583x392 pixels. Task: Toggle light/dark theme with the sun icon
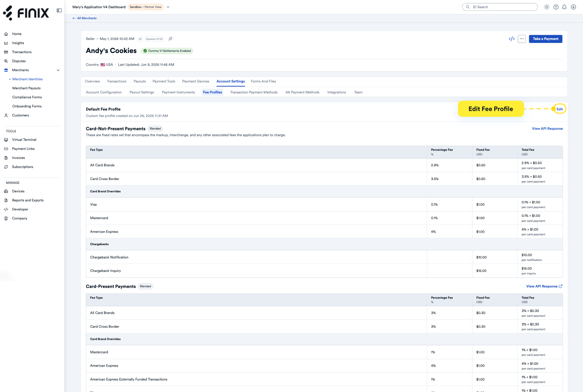click(x=547, y=7)
